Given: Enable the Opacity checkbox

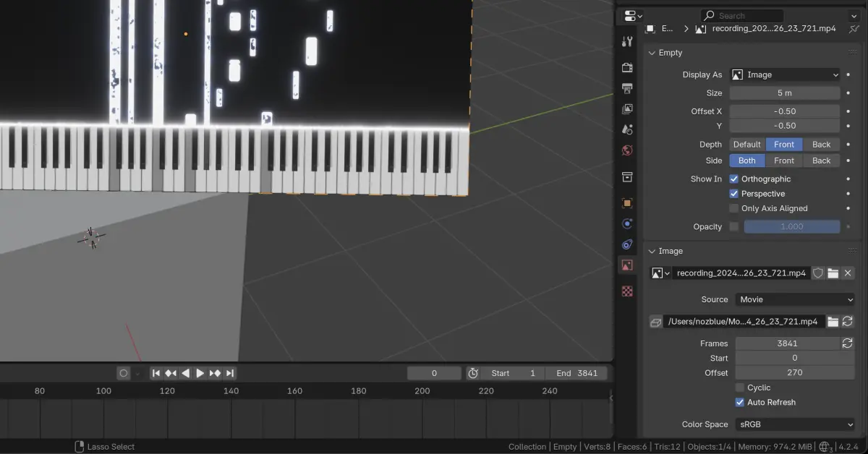Looking at the screenshot, I should pos(733,226).
